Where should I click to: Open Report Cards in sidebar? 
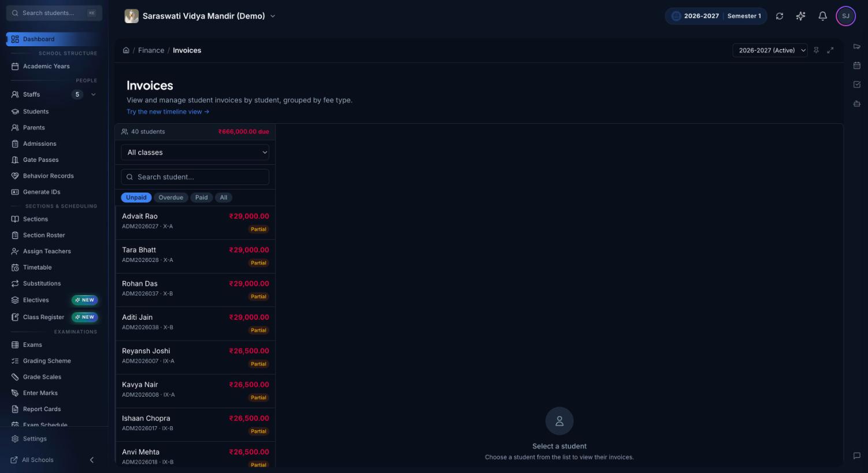coord(54,409)
